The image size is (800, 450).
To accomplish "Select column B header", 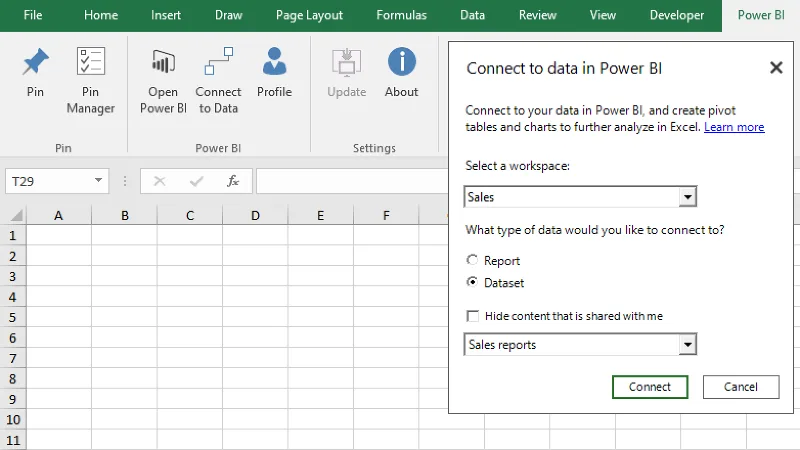I will 124,216.
